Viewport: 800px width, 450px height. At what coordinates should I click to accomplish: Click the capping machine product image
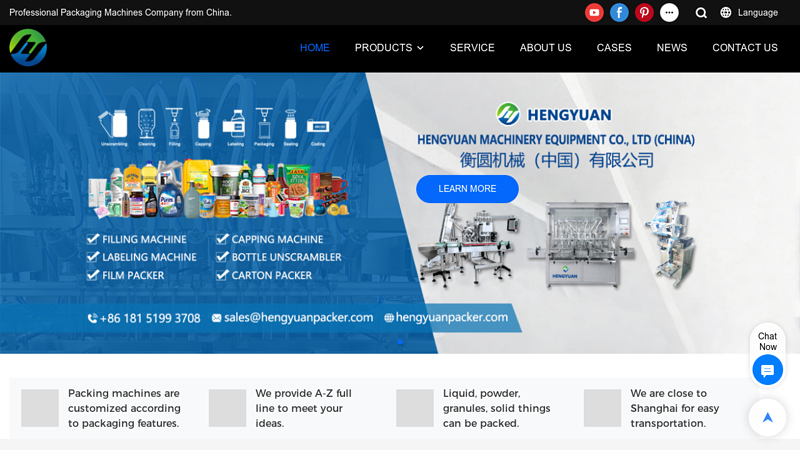point(468,245)
